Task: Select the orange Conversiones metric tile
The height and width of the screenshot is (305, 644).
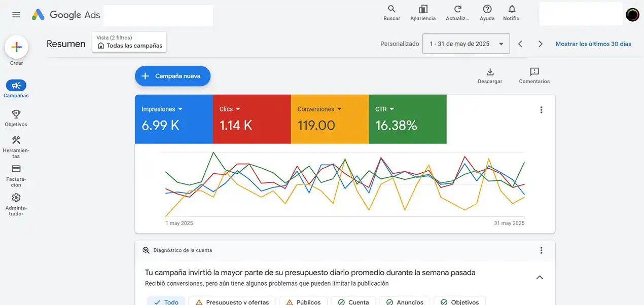Action: [330, 119]
